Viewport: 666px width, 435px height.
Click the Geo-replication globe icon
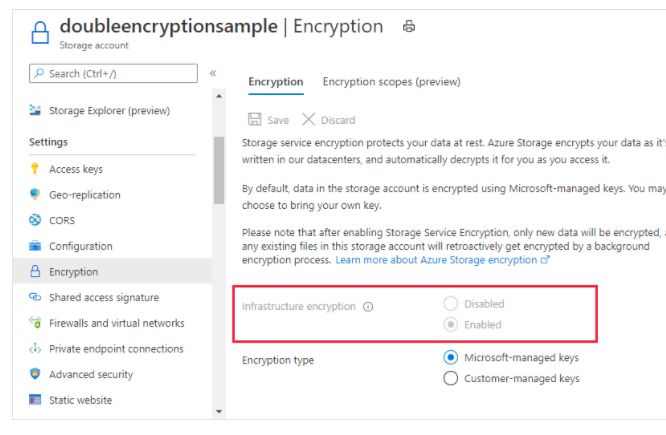pyautogui.click(x=36, y=195)
